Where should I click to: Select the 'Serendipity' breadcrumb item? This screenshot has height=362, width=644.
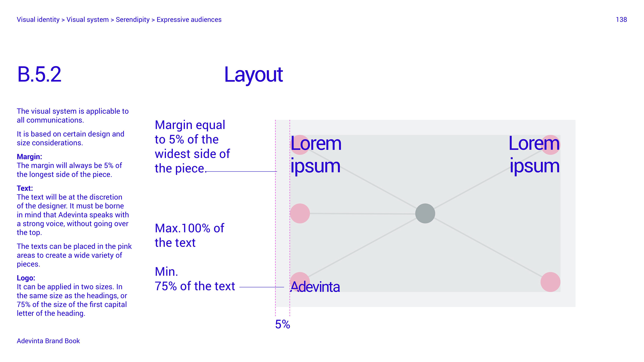[x=132, y=19]
